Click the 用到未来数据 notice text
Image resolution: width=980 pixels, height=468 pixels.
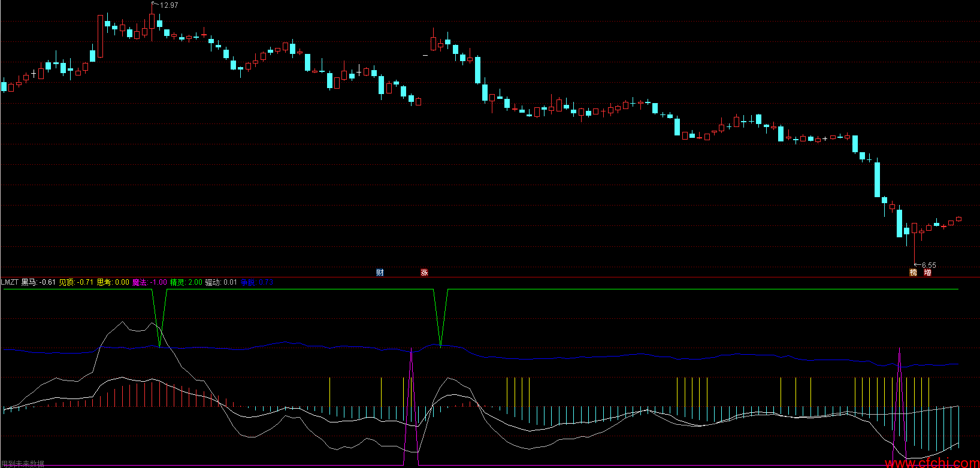click(23, 464)
